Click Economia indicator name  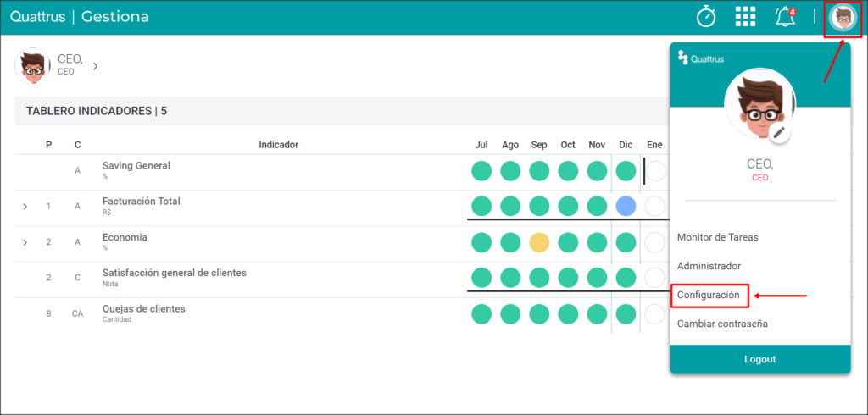[x=125, y=237]
